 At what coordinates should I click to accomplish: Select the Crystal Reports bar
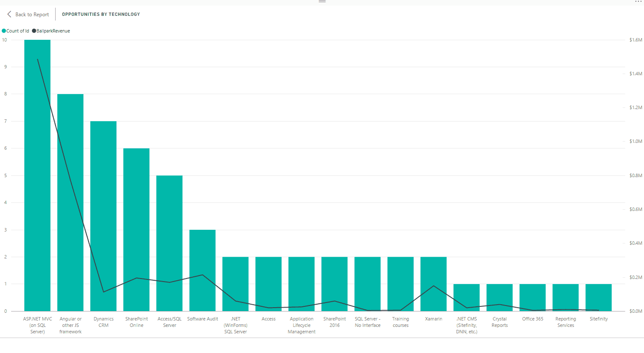[x=499, y=295]
